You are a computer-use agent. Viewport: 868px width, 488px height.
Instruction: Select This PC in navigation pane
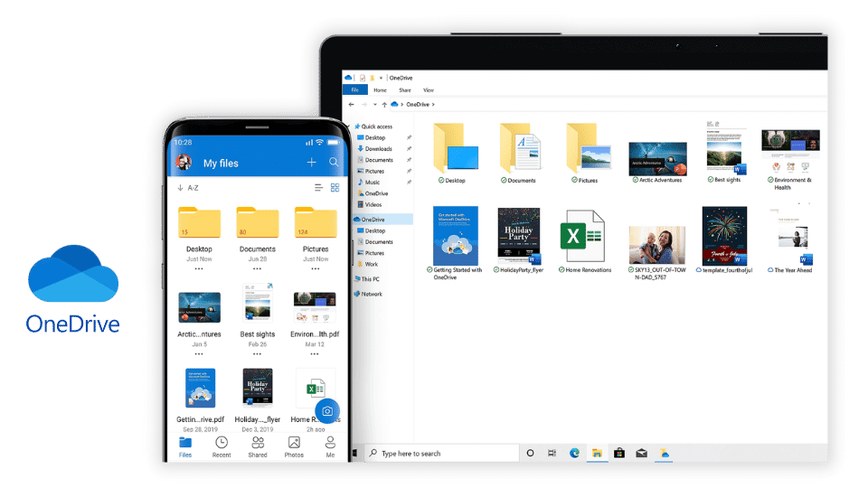(x=367, y=279)
